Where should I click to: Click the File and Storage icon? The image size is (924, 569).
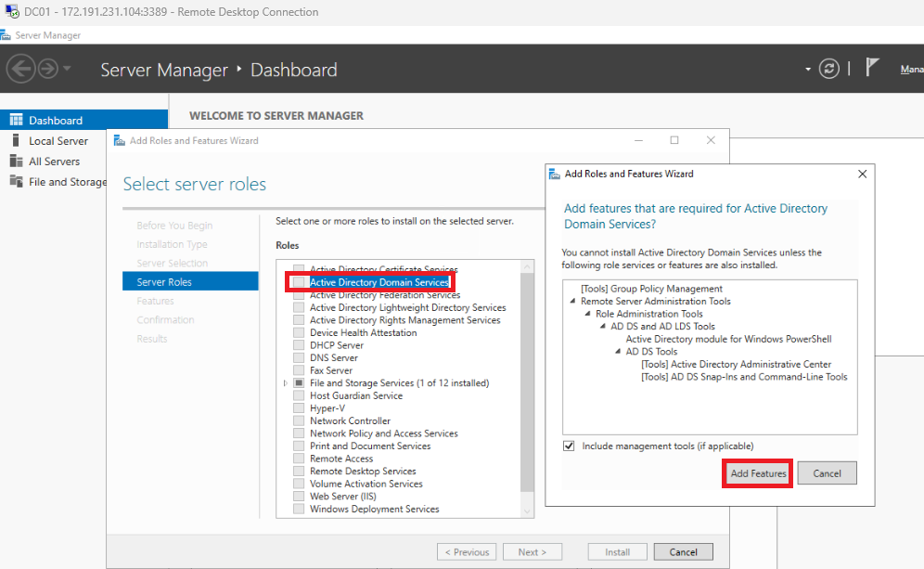click(16, 182)
